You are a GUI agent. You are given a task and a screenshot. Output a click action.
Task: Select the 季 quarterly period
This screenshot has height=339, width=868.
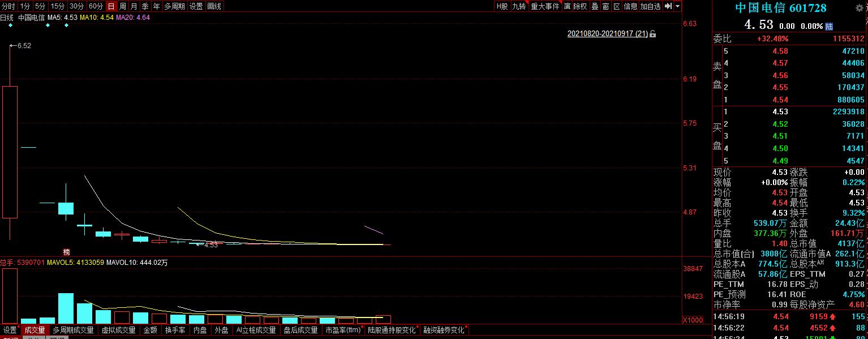(x=145, y=6)
